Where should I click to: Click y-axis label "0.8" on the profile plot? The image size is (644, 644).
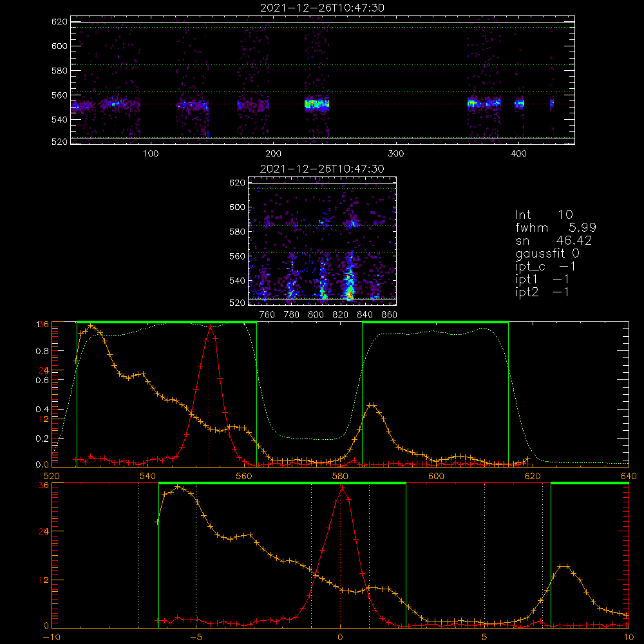(x=43, y=351)
